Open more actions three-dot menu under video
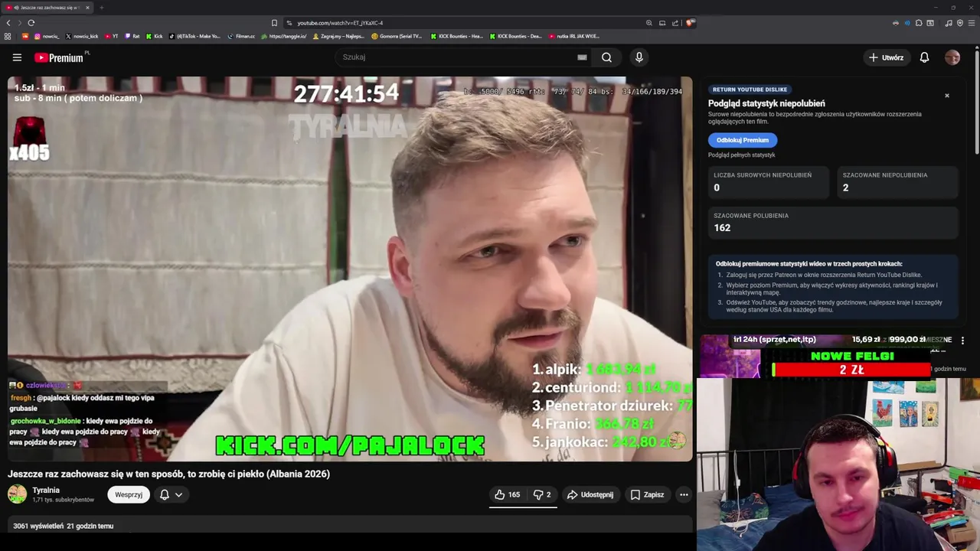 click(684, 495)
